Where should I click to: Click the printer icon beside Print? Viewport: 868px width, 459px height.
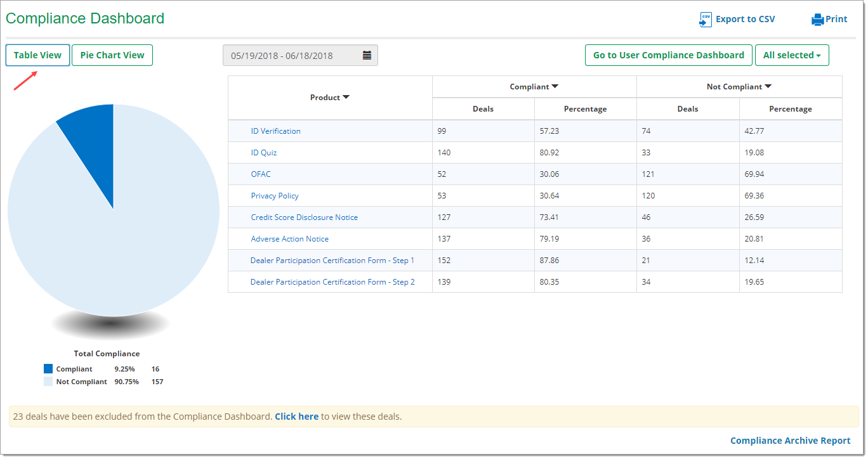tap(817, 20)
